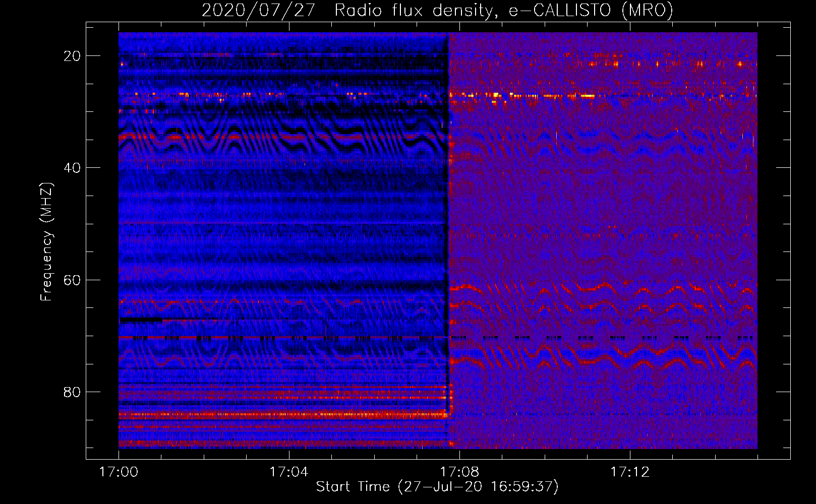Click the 80 MHz frequency tick label
Viewport: 816px width, 504px height.
(x=72, y=392)
